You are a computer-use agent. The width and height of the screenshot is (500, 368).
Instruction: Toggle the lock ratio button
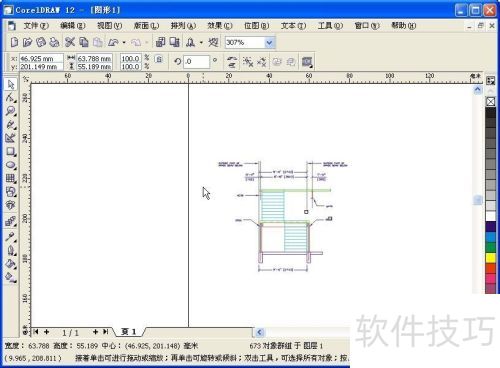click(x=159, y=59)
